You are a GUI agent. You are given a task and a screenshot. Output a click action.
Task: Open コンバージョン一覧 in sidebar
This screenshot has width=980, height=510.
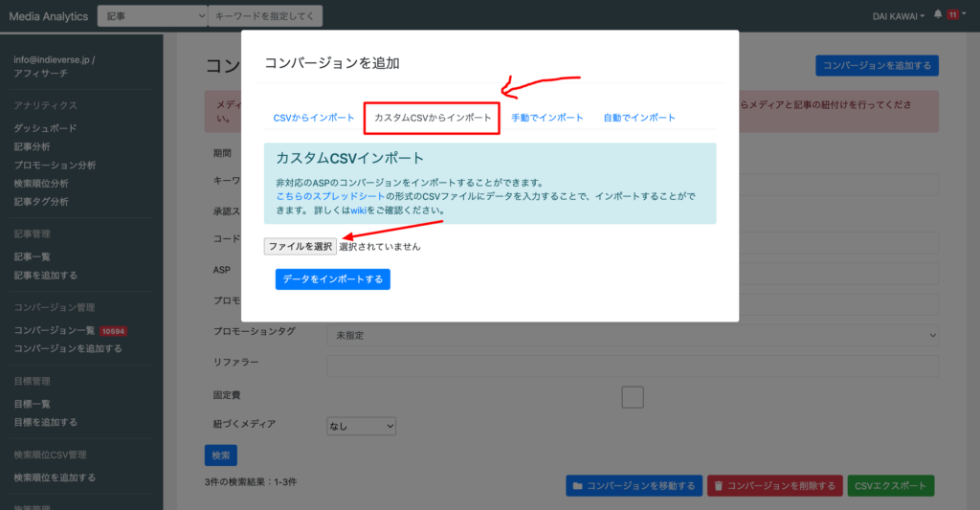pos(55,331)
